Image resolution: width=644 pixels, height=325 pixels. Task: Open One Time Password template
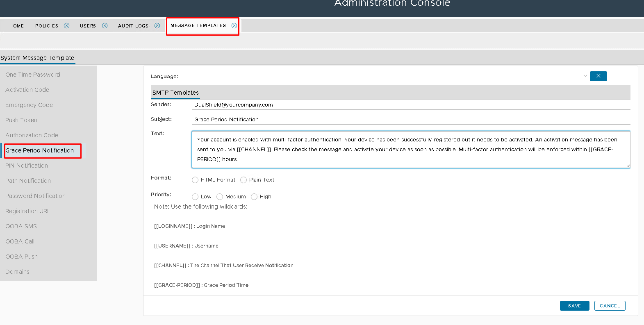33,75
